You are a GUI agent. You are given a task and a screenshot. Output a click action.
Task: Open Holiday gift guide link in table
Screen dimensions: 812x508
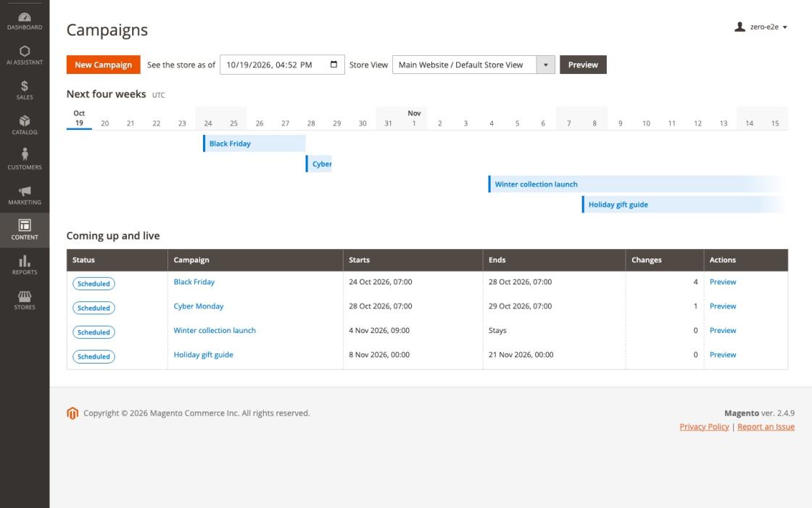tap(203, 355)
